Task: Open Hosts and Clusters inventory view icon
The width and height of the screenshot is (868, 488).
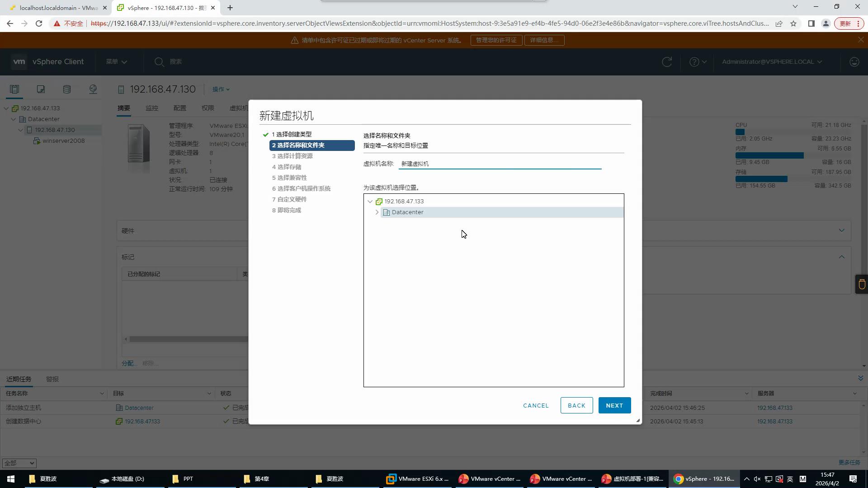Action: pos(14,89)
